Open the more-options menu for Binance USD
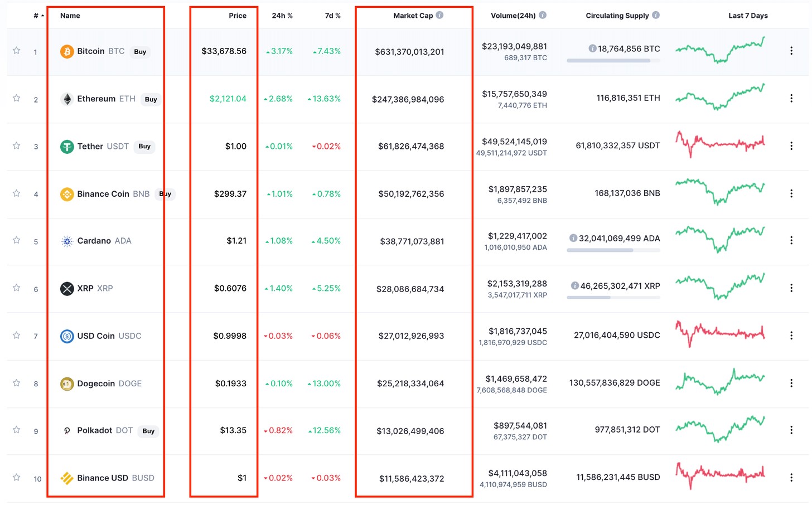This screenshot has height=505, width=812. click(791, 477)
